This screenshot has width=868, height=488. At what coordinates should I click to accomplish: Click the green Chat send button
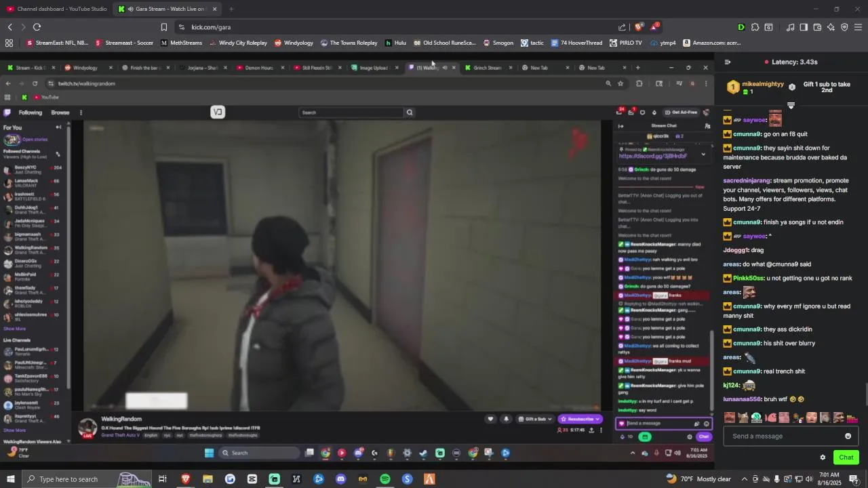pos(846,457)
